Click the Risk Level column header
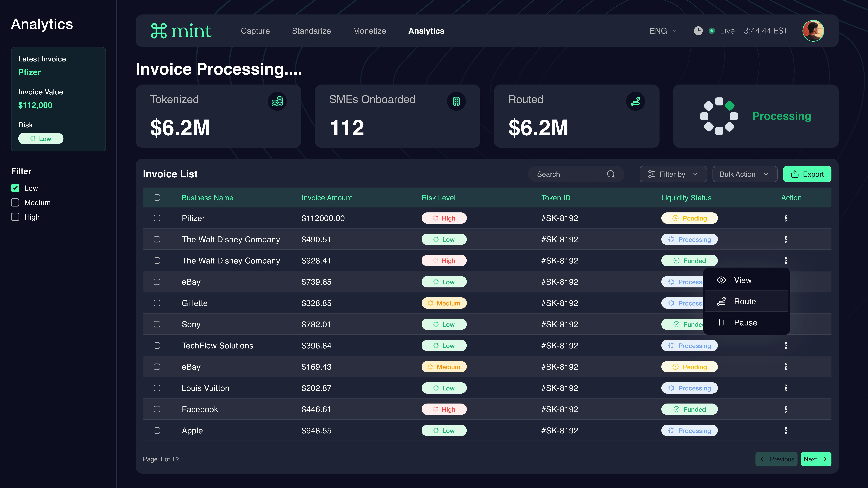This screenshot has width=868, height=488. [x=438, y=198]
